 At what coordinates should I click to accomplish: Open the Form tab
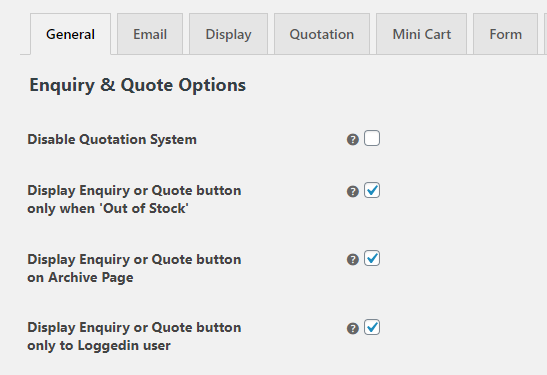[x=505, y=34]
